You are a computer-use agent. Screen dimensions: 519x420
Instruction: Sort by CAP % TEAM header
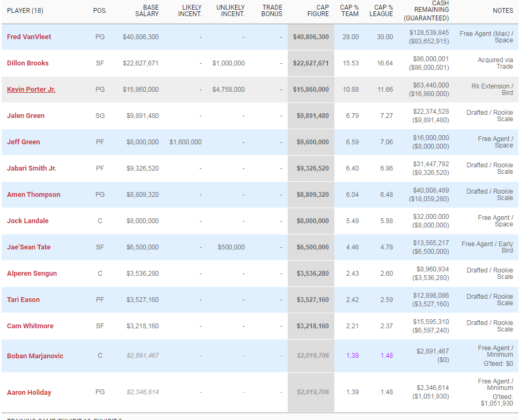click(349, 11)
